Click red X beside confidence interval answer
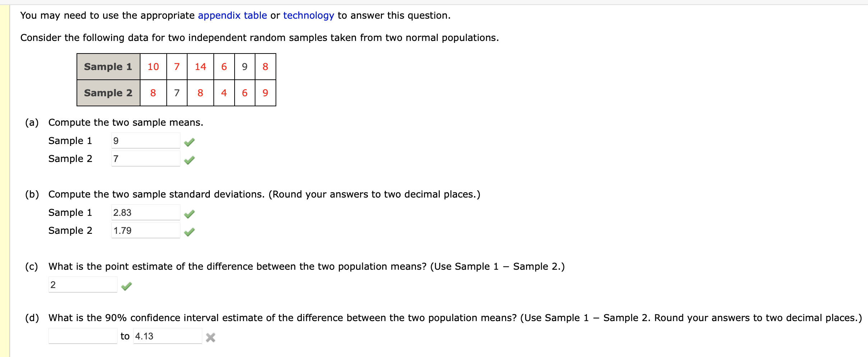The image size is (868, 357). (211, 338)
